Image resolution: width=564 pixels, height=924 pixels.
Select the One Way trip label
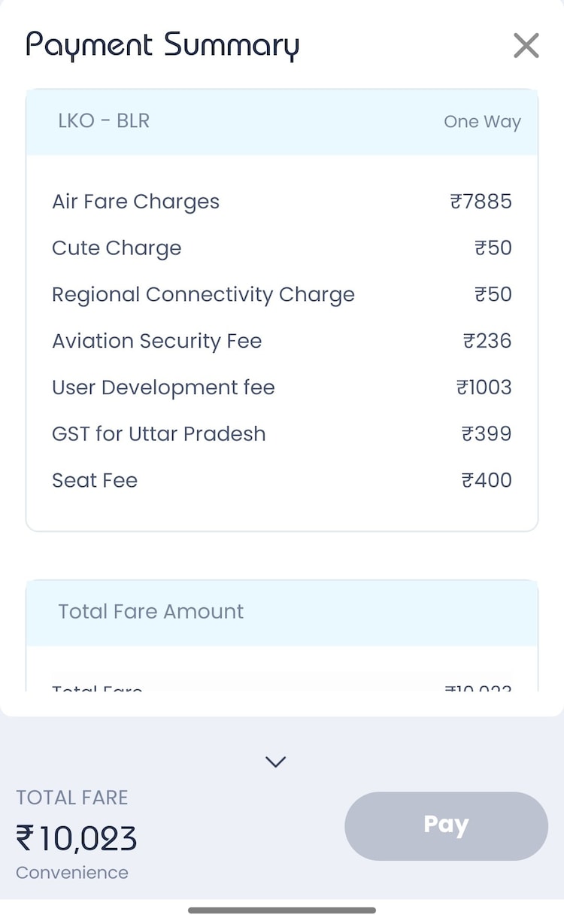pos(482,122)
